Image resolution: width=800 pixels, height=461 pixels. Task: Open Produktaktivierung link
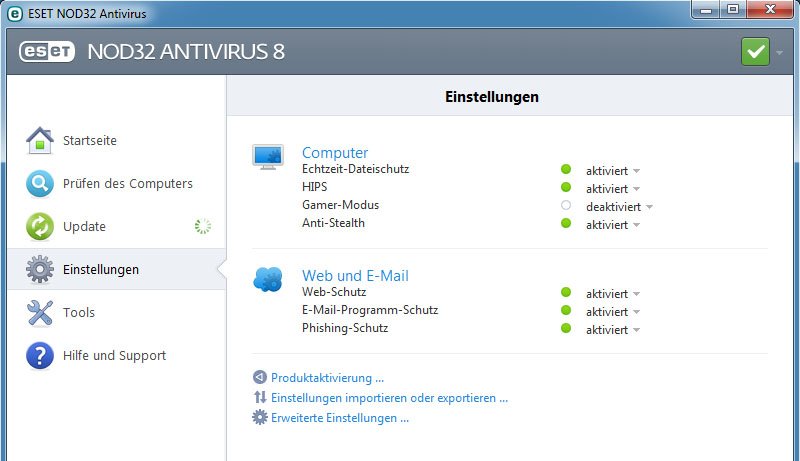click(x=327, y=378)
